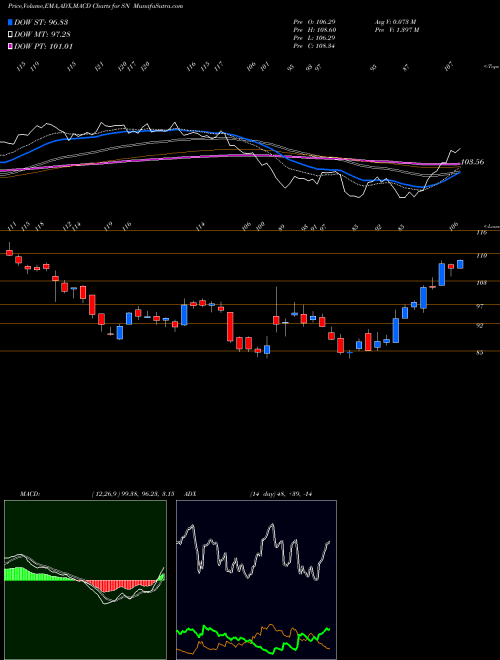Click the 'ADX' panel label
Viewport: 500px width, 660px height.
pyautogui.click(x=191, y=494)
